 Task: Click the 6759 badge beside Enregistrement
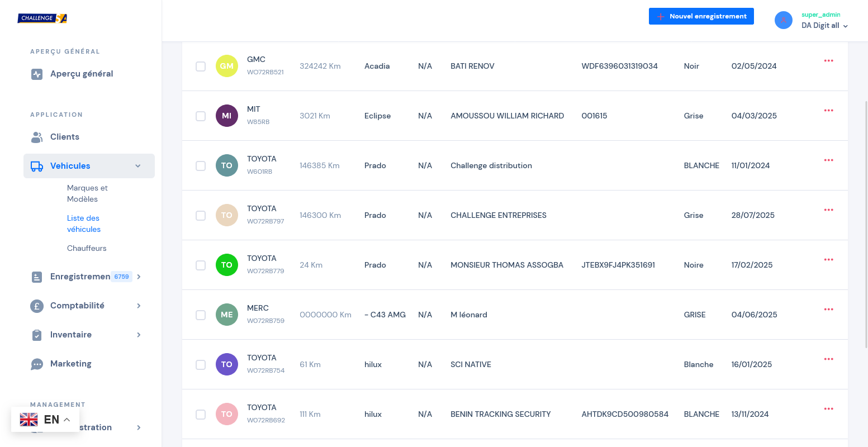pyautogui.click(x=121, y=277)
